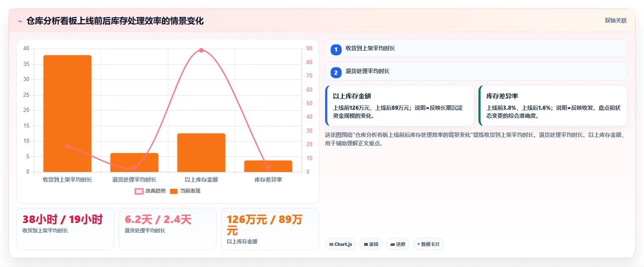
Task: Click the trend line point above 退货处理平均时长
Action: 134,169
